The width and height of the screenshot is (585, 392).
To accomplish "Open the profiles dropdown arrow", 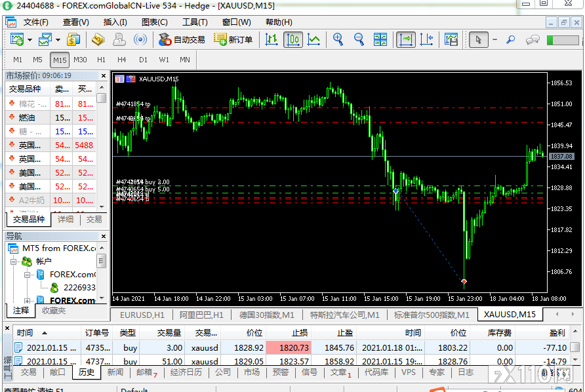I will (58, 40).
